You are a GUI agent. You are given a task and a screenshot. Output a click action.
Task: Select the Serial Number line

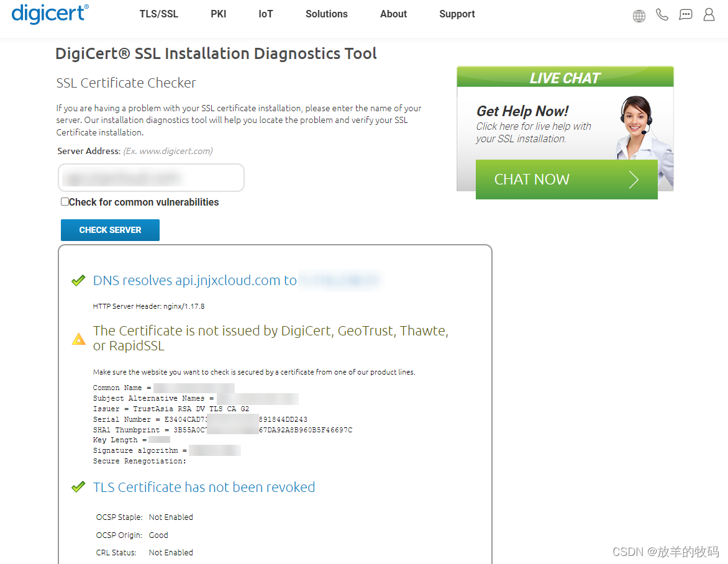(x=200, y=419)
